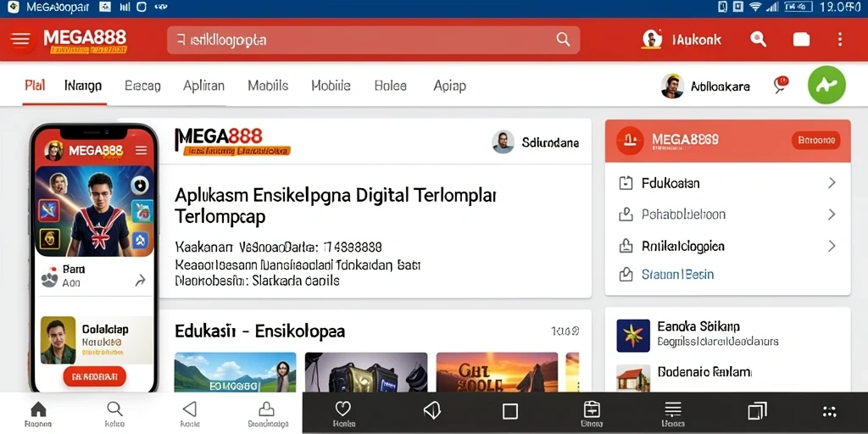Select the Plal tab
The height and width of the screenshot is (434, 868).
point(35,86)
